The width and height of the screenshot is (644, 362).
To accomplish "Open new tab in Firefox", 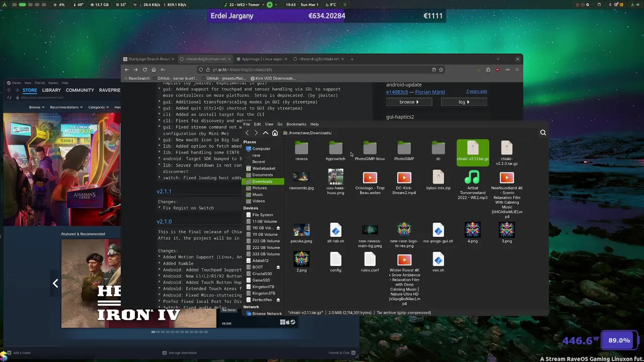I will (352, 59).
